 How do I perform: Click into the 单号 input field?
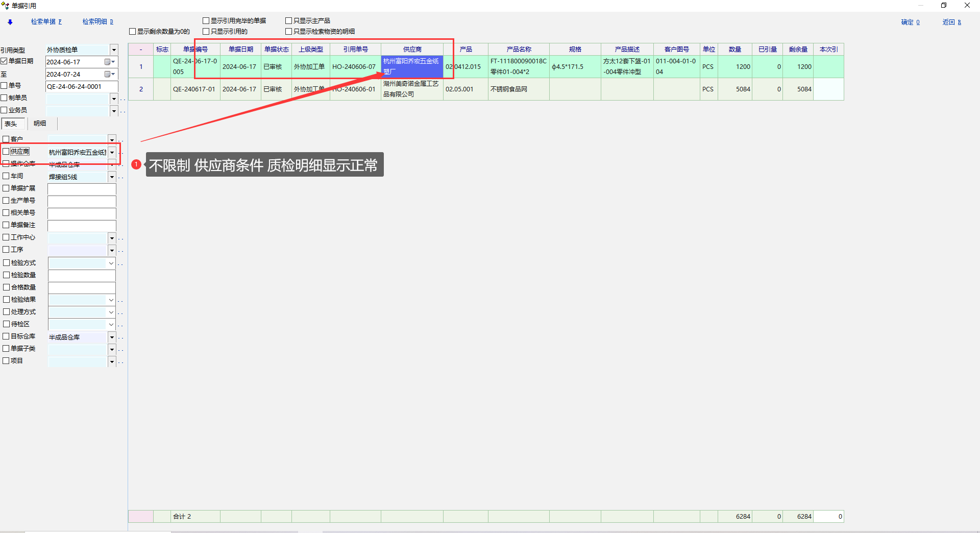82,86
